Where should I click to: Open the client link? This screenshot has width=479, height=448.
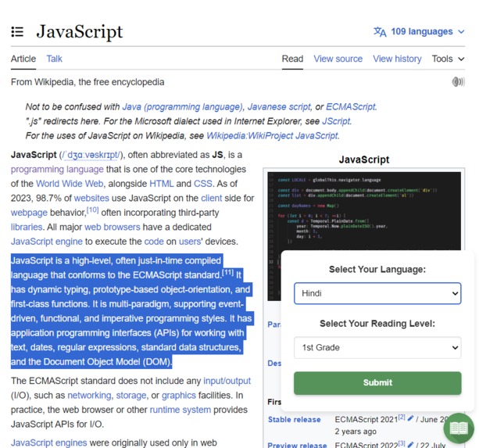[x=212, y=198]
